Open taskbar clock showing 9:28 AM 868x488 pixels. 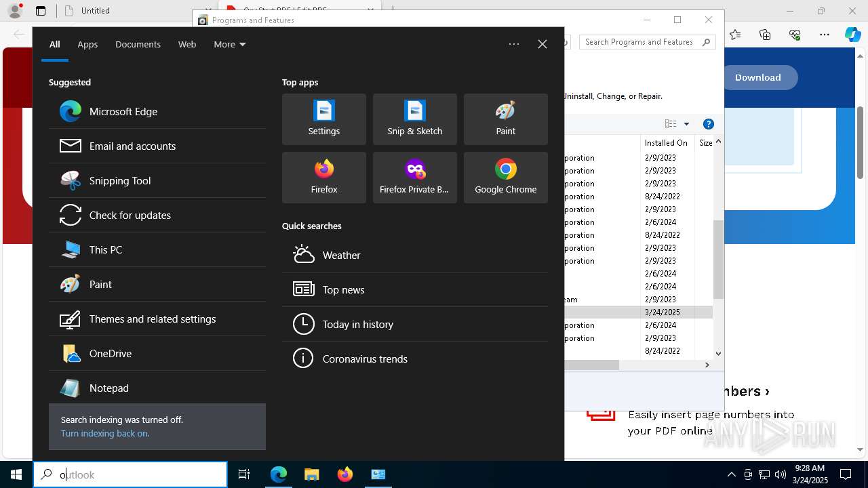tap(810, 474)
